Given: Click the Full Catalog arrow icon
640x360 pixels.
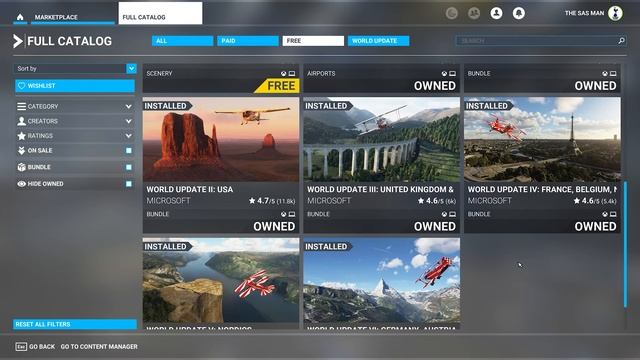Looking at the screenshot, I should tap(18, 41).
